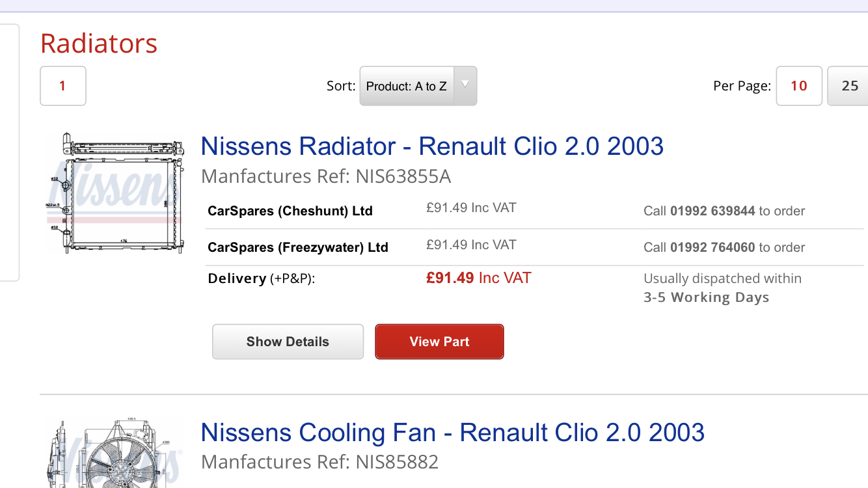Show 10 items per page

point(798,86)
